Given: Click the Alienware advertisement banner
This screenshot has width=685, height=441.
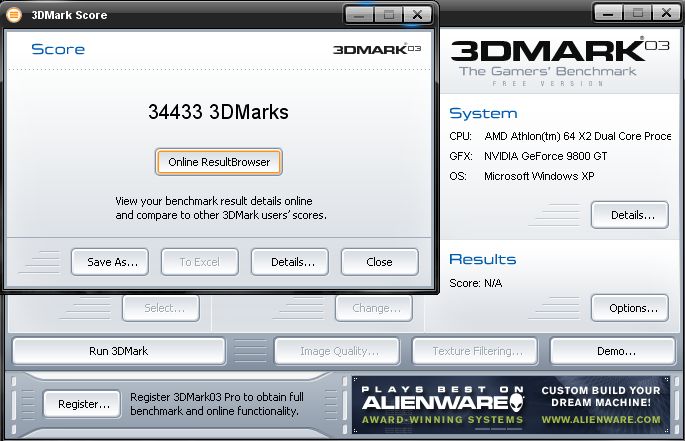Looking at the screenshot, I should (x=511, y=405).
